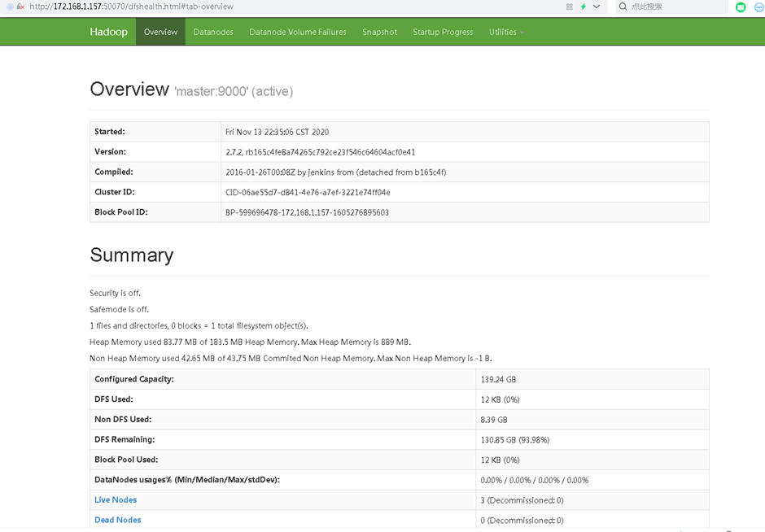This screenshot has height=532, width=765.
Task: Select the Version value 2.7.2 string
Action: tap(321, 152)
